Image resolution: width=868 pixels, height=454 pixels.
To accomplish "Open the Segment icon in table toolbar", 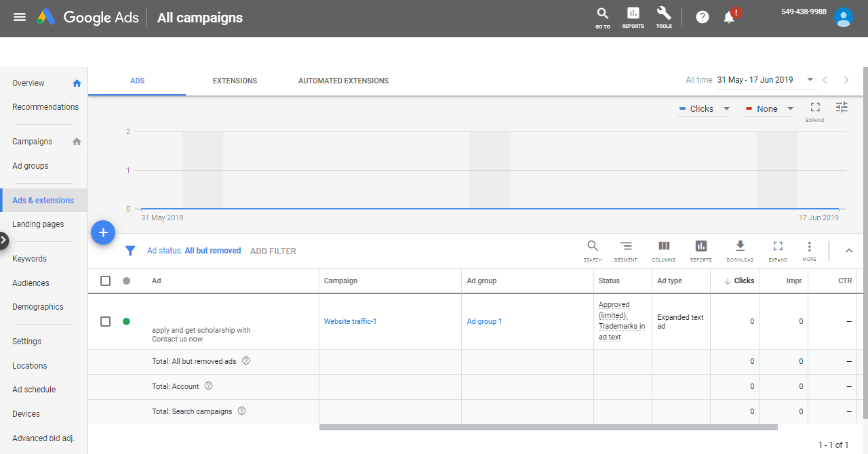I will pyautogui.click(x=625, y=249).
